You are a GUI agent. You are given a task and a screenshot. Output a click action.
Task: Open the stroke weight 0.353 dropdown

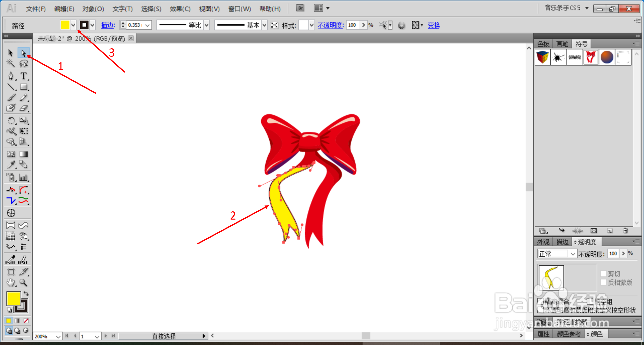click(x=147, y=25)
